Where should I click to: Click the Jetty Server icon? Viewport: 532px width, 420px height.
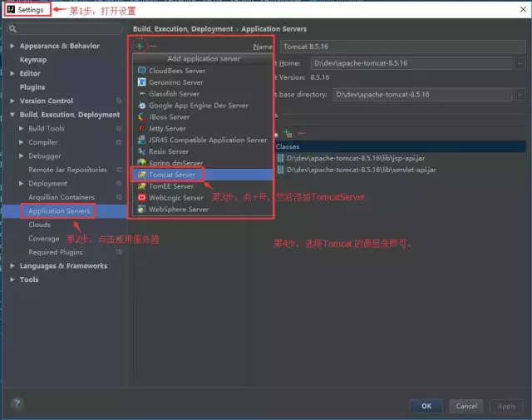tap(142, 128)
